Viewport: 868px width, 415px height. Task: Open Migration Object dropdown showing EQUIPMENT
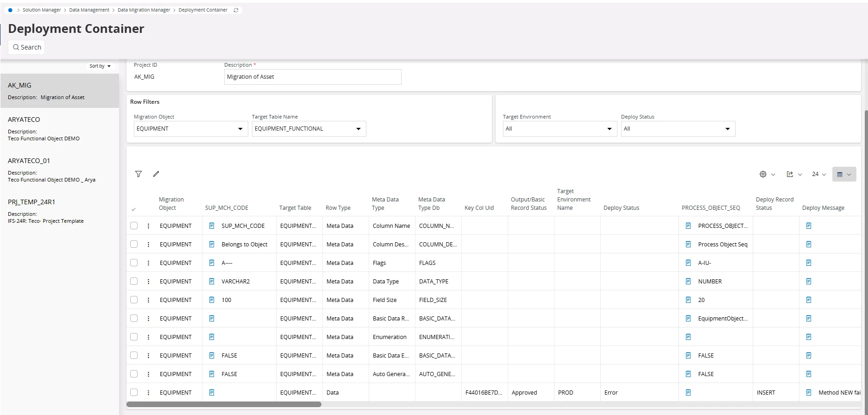click(191, 129)
